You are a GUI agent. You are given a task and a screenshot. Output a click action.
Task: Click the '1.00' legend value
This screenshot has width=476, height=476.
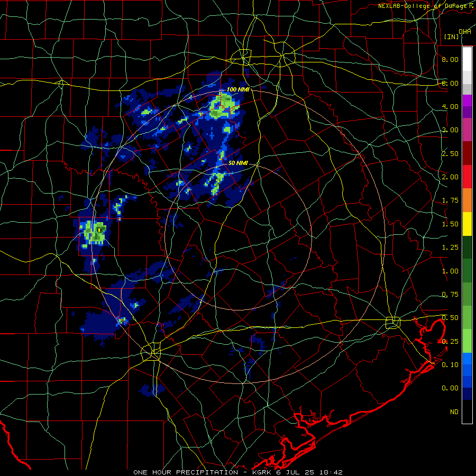450,271
